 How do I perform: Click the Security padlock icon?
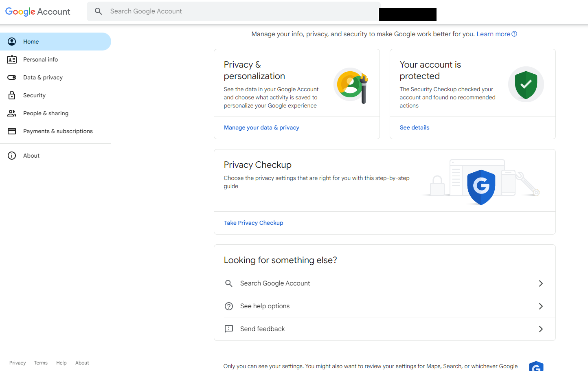12,95
